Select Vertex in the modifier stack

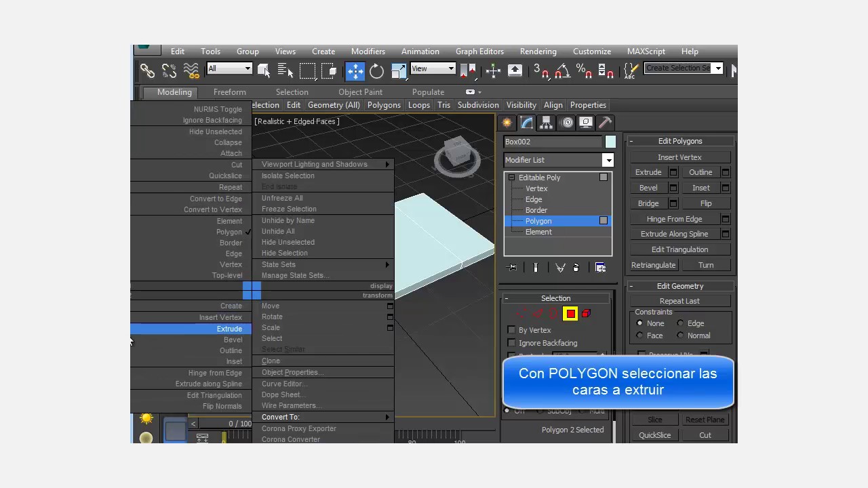click(x=536, y=188)
